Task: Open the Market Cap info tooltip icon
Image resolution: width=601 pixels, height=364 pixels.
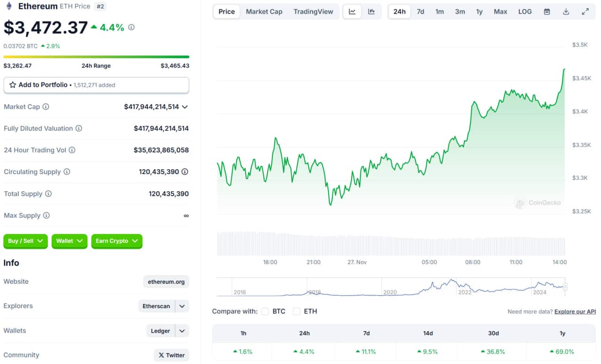Action: click(x=46, y=107)
